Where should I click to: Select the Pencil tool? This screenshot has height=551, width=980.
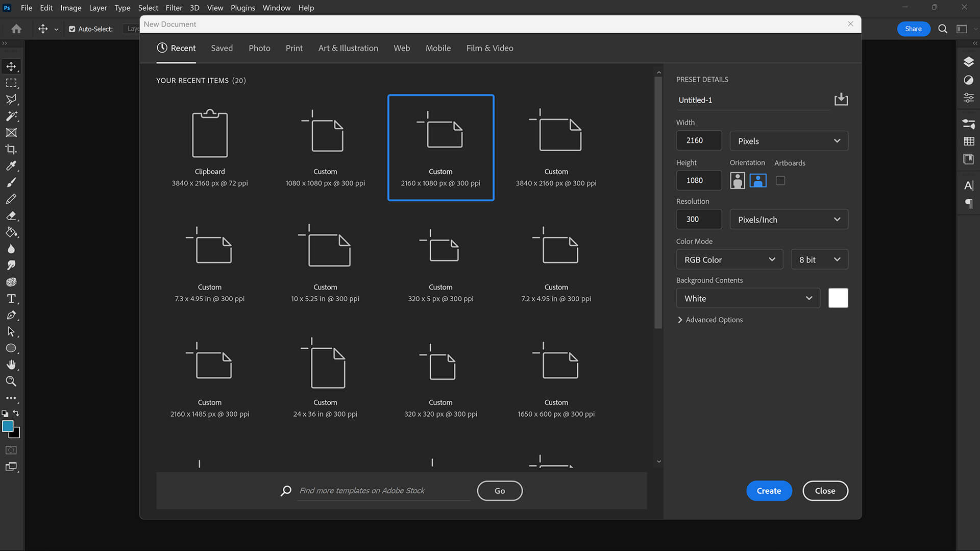point(11,199)
